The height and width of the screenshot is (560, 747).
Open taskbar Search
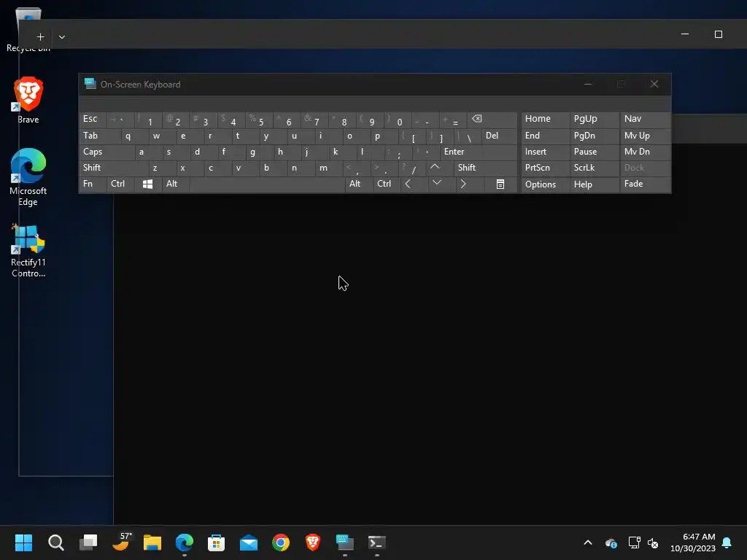[55, 542]
